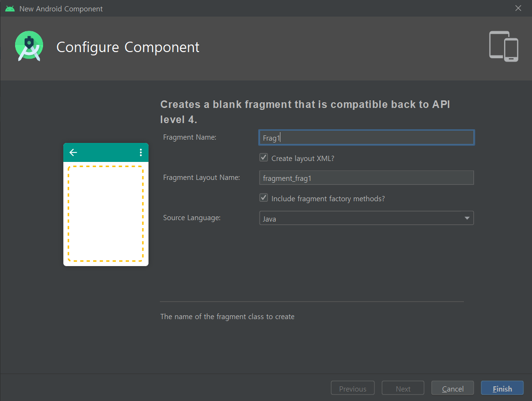Viewport: 532px width, 401px height.
Task: Click the Fragment Name input field
Action: tap(366, 137)
